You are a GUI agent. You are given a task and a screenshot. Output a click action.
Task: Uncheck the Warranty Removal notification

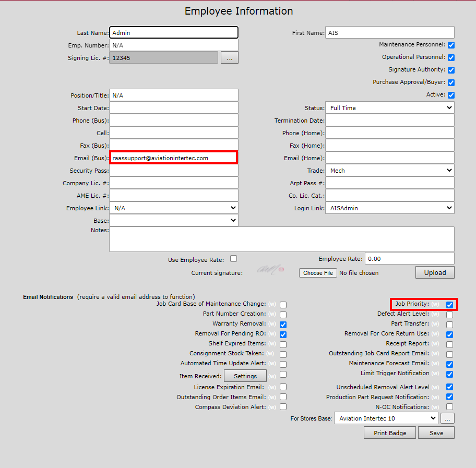click(283, 325)
